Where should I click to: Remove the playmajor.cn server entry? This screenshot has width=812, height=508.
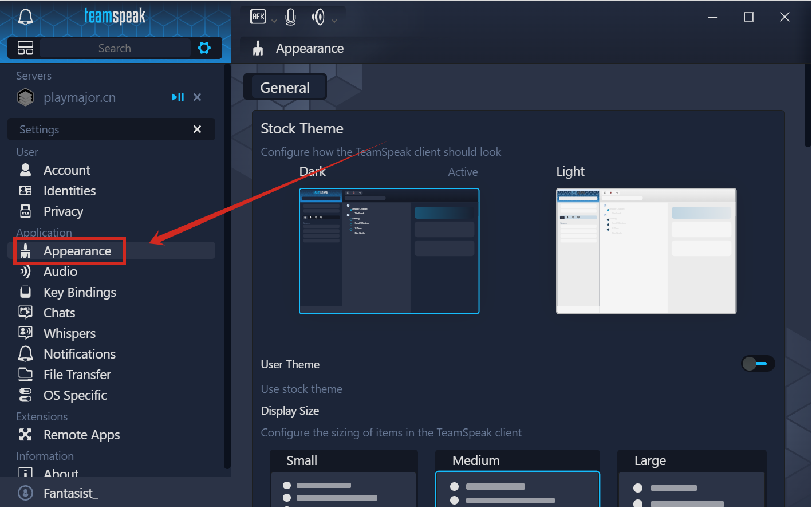[x=197, y=97]
